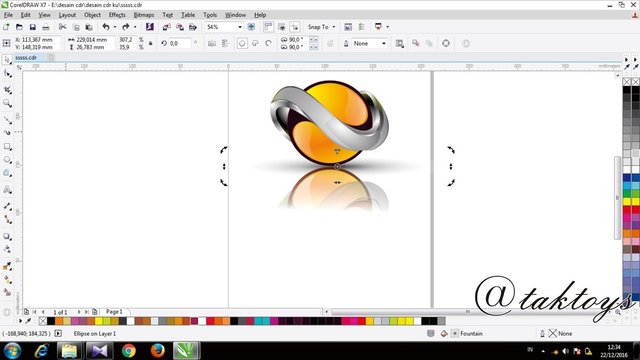Toggle the lock ratio padlock
Viewport: 640px width, 360px height.
(x=151, y=43)
